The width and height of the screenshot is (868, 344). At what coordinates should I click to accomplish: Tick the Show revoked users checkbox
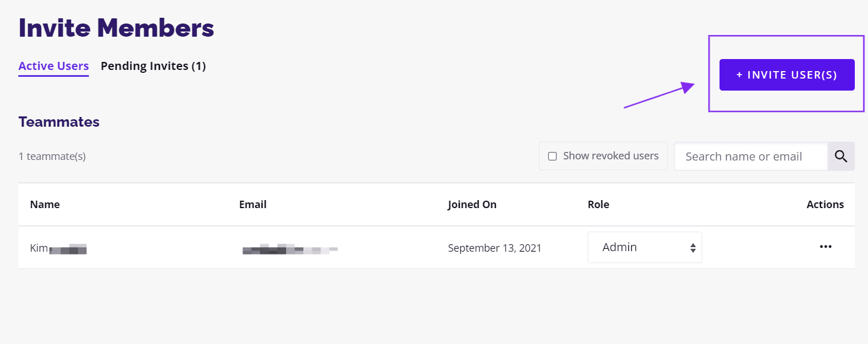click(553, 156)
